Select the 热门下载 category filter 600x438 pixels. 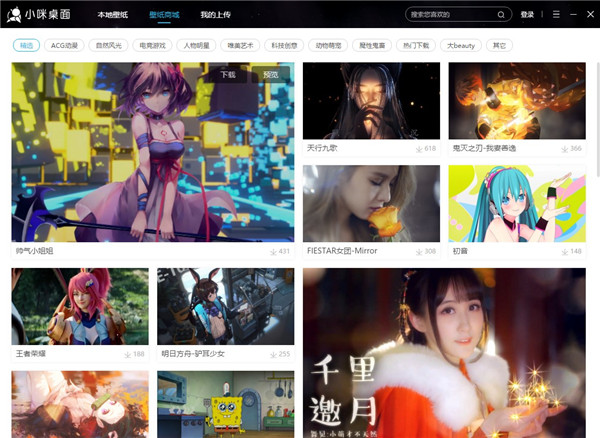[416, 46]
